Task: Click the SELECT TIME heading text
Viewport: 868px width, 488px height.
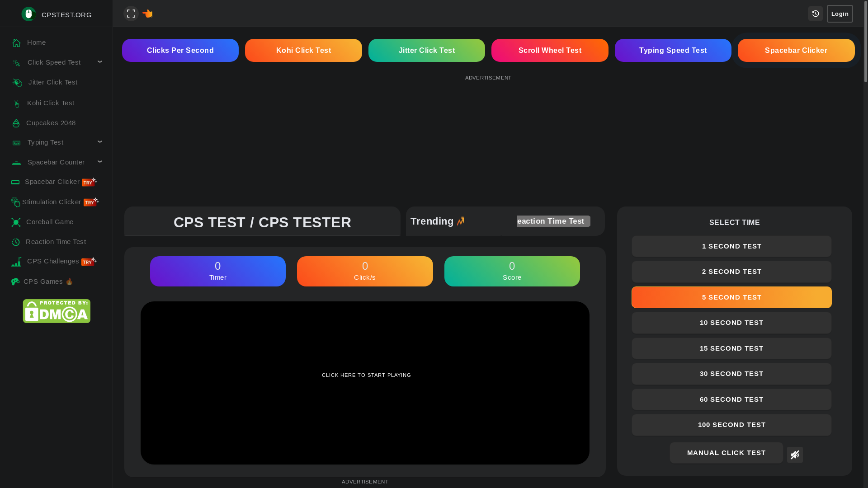Action: tap(734, 222)
